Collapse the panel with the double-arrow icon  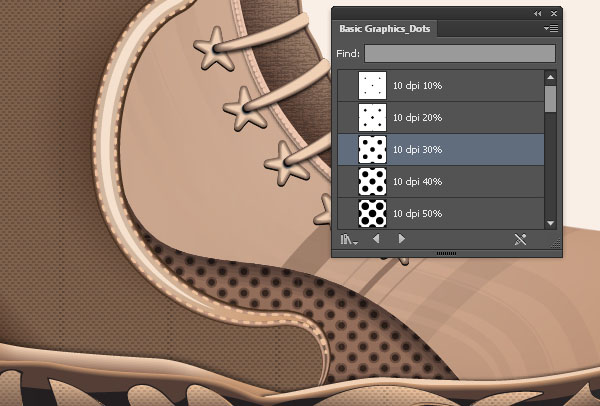tap(538, 13)
